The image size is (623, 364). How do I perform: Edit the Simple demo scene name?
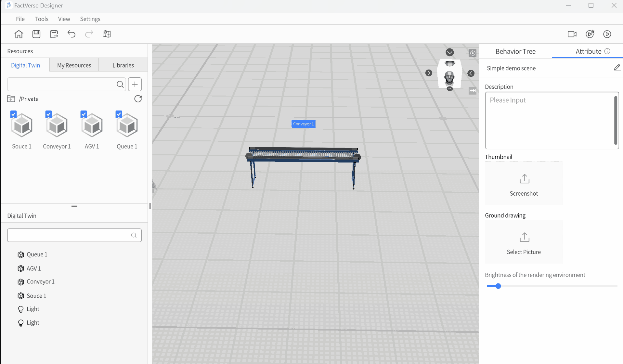coord(617,68)
